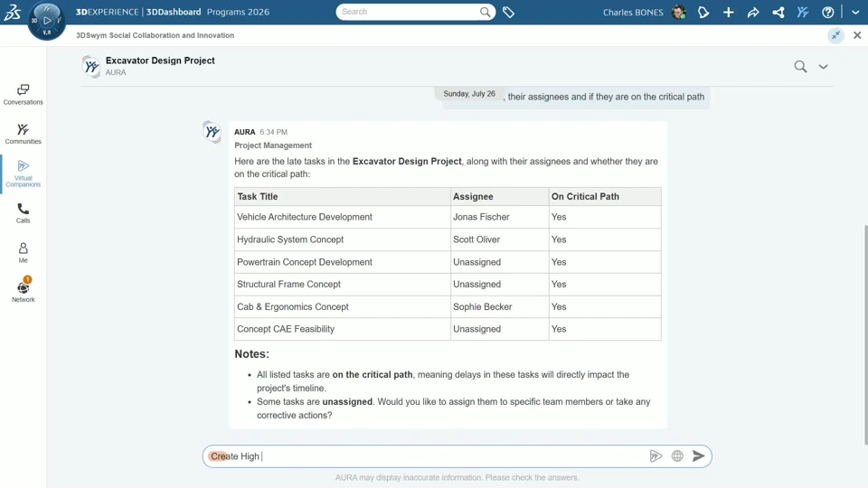Click the send message arrow
This screenshot has height=488, width=868.
(x=699, y=455)
